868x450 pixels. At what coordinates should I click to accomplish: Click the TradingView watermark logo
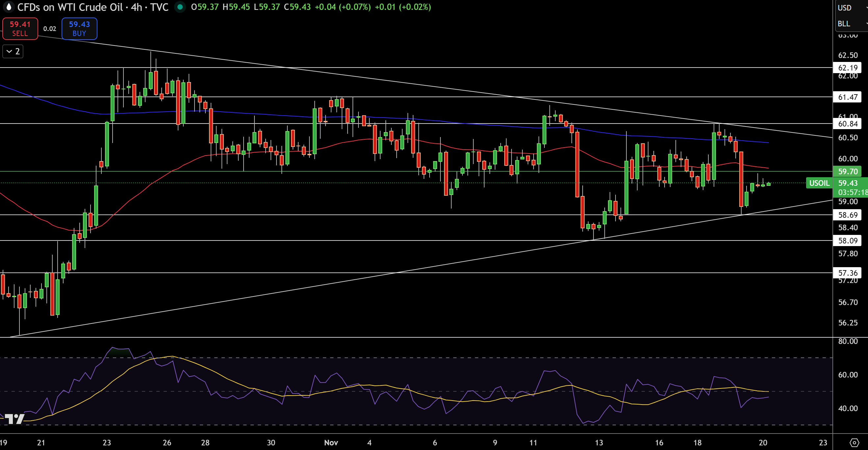14,419
